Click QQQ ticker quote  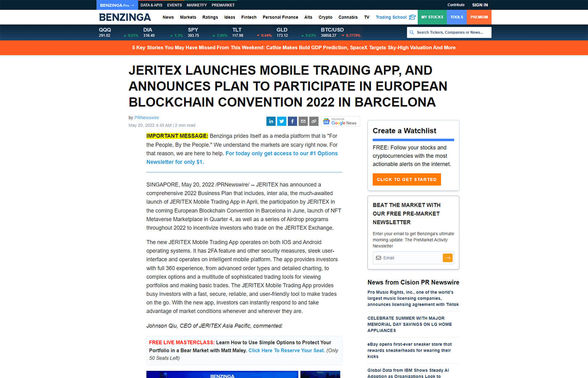[118, 32]
